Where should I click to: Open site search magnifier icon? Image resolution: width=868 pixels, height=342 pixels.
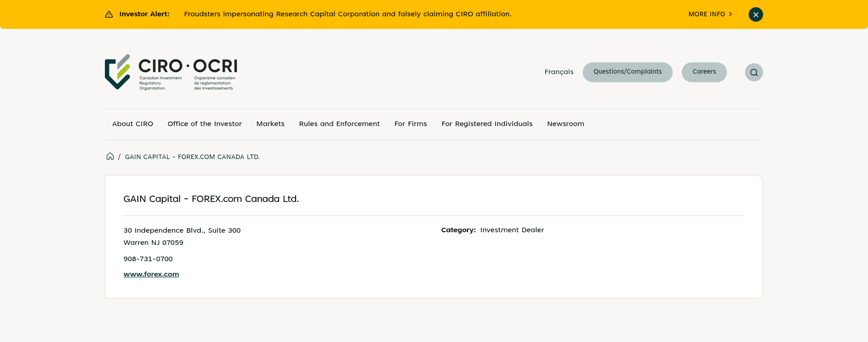(x=754, y=72)
